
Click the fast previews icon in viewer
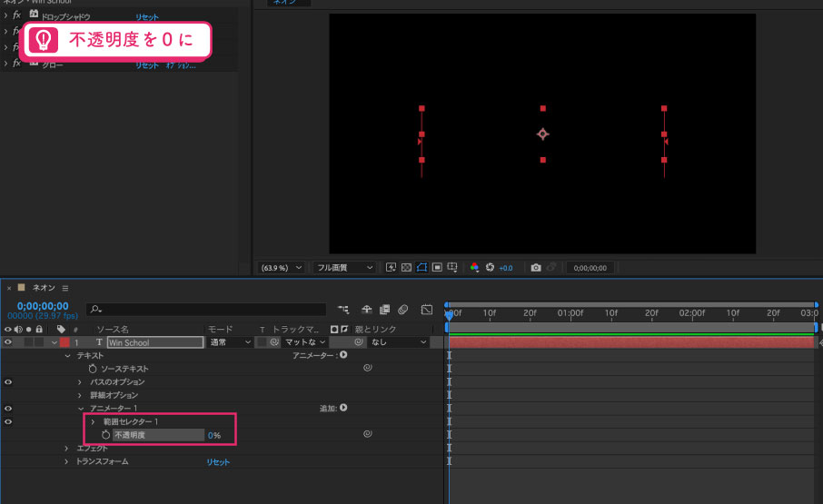(x=391, y=268)
